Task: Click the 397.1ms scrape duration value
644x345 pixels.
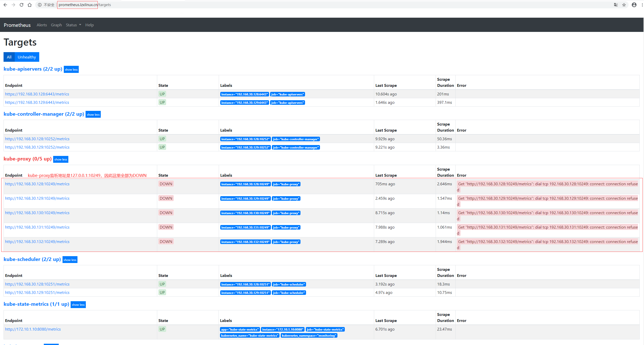Action: click(445, 103)
